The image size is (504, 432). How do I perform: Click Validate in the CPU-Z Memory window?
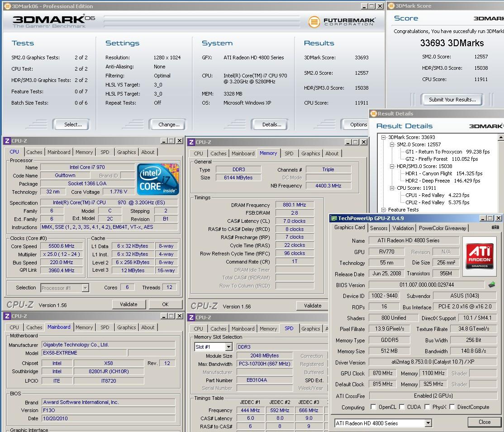click(x=313, y=306)
